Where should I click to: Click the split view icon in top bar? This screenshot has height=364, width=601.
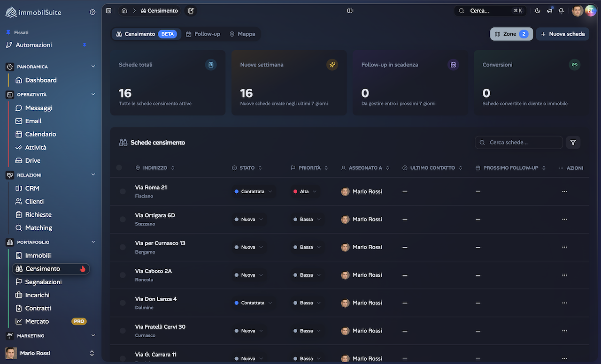(350, 11)
